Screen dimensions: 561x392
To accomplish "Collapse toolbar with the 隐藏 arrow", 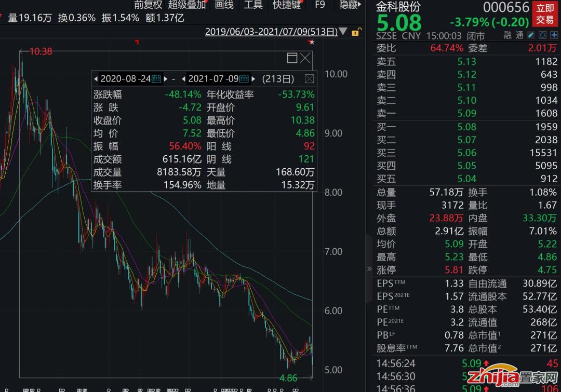I will click(x=350, y=5).
